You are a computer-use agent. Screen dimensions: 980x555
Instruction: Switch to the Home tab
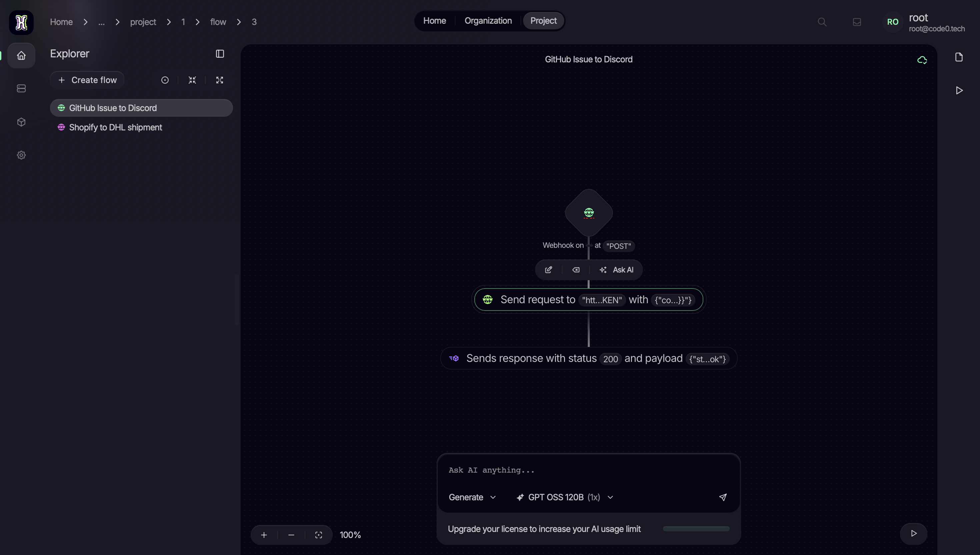435,21
